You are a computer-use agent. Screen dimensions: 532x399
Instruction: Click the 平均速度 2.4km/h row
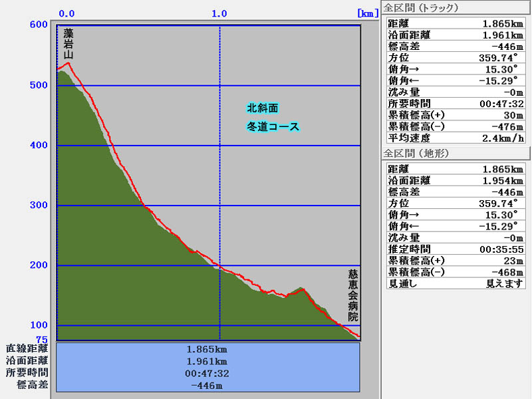[456, 138]
